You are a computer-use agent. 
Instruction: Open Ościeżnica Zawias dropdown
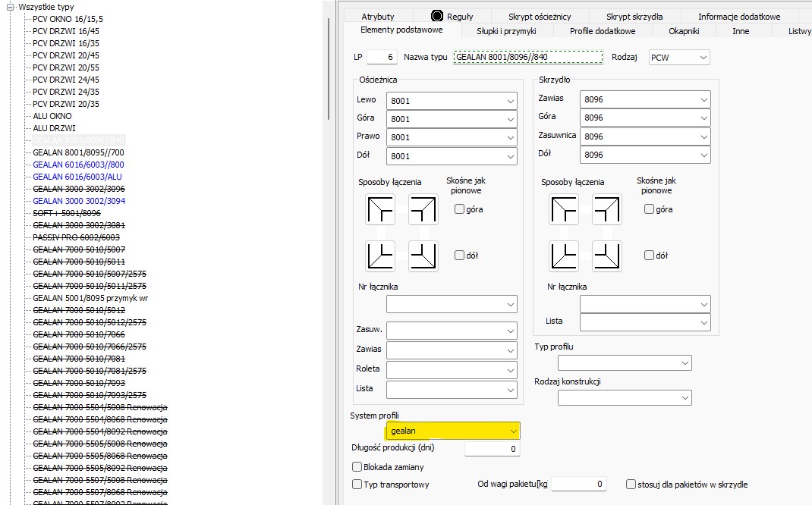(452, 350)
